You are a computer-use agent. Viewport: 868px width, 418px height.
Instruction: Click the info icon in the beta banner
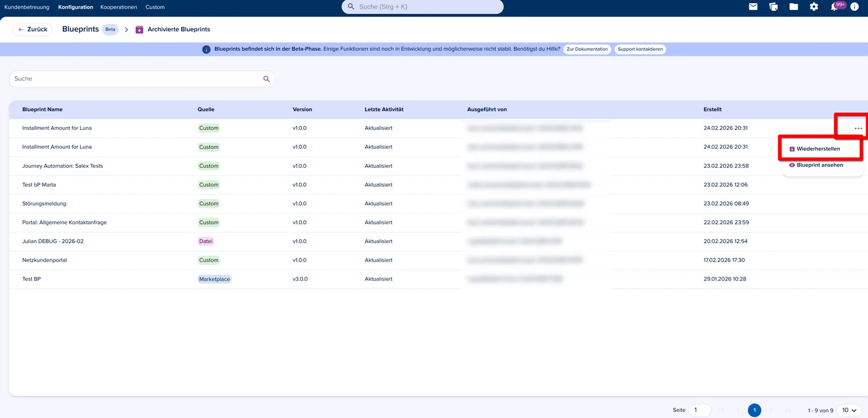tap(206, 49)
